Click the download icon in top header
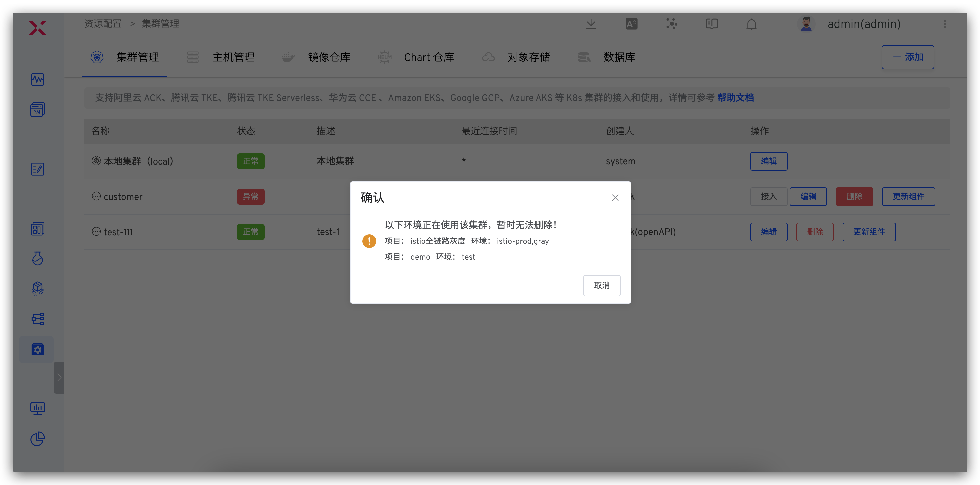Viewport: 980px width, 485px height. pos(591,24)
